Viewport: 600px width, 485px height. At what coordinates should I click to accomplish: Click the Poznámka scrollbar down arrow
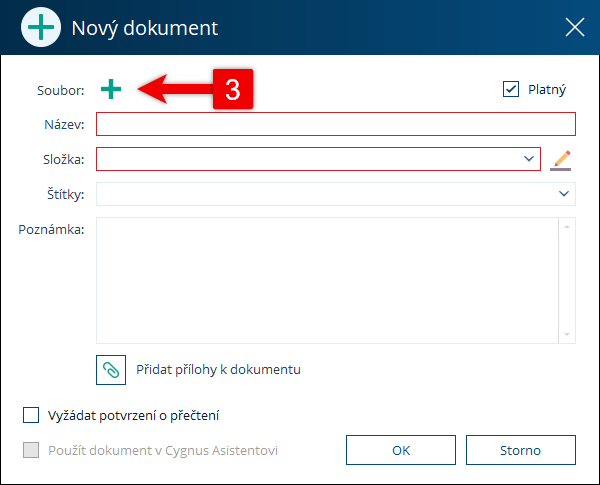coord(567,334)
